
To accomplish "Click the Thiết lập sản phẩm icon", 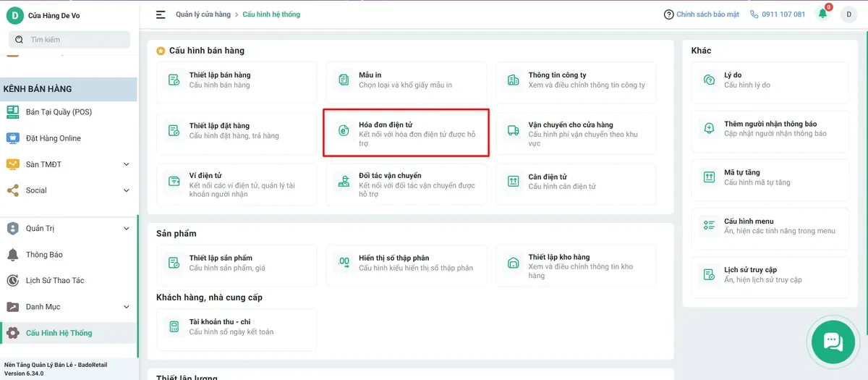I will pos(174,263).
